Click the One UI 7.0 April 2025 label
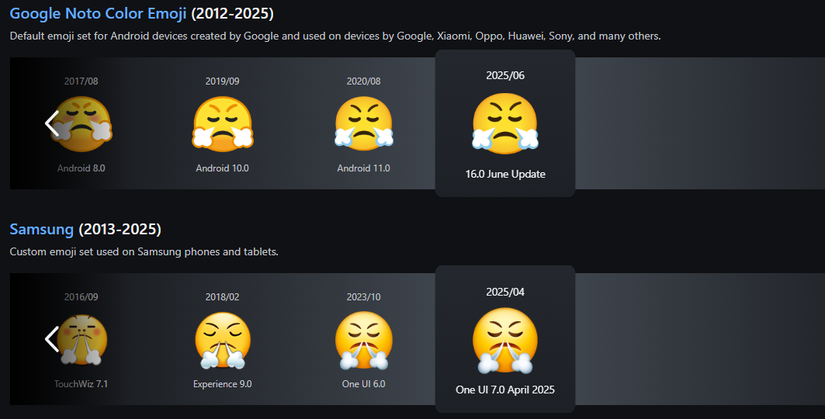The width and height of the screenshot is (825, 419). (505, 390)
